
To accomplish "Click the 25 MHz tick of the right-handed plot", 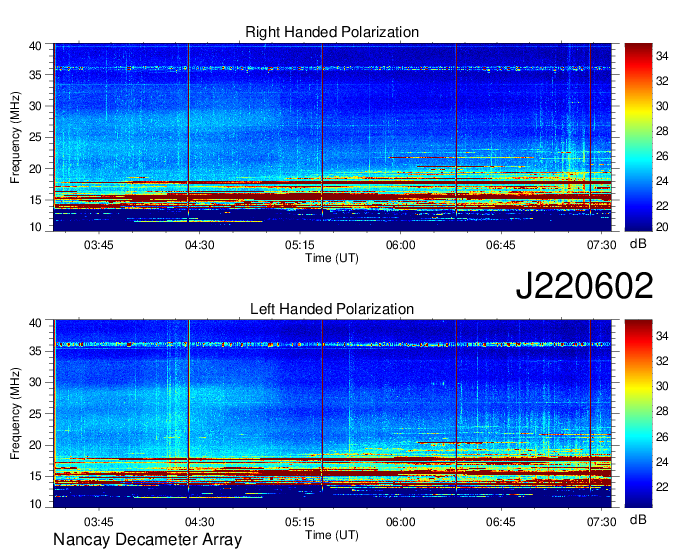I will (35, 137).
